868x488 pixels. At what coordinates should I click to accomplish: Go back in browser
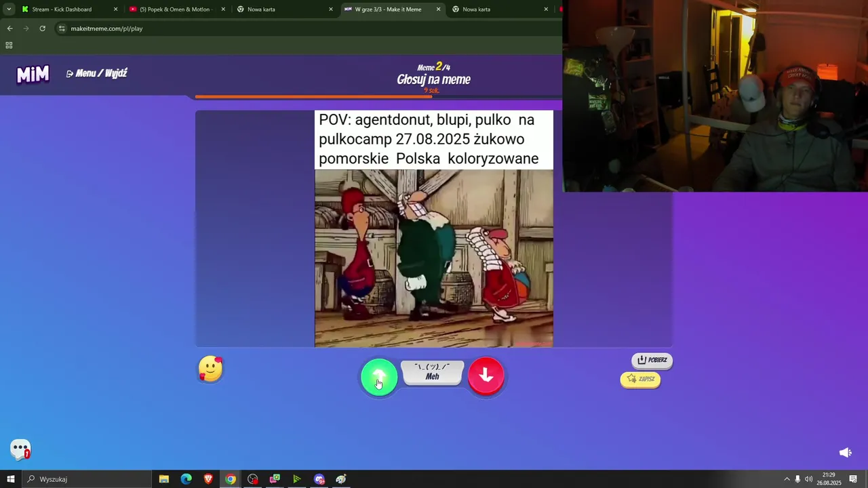9,28
